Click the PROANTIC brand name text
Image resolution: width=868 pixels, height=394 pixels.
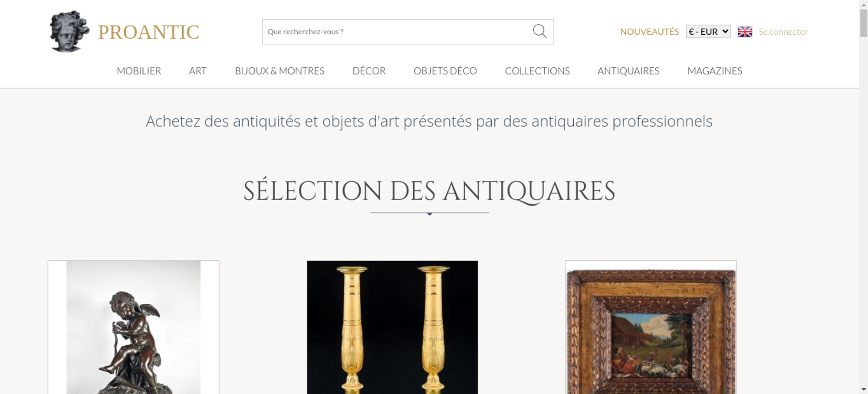[x=148, y=32]
